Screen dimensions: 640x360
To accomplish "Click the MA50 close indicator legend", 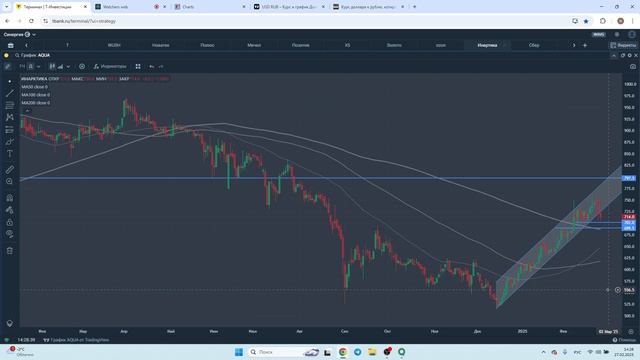I will [35, 87].
